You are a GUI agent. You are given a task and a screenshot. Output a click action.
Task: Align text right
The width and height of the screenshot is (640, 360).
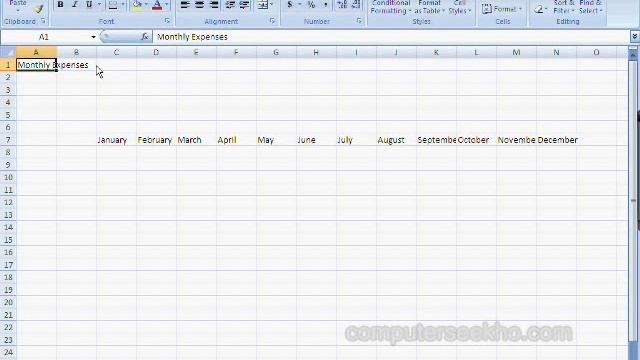(214, 4)
